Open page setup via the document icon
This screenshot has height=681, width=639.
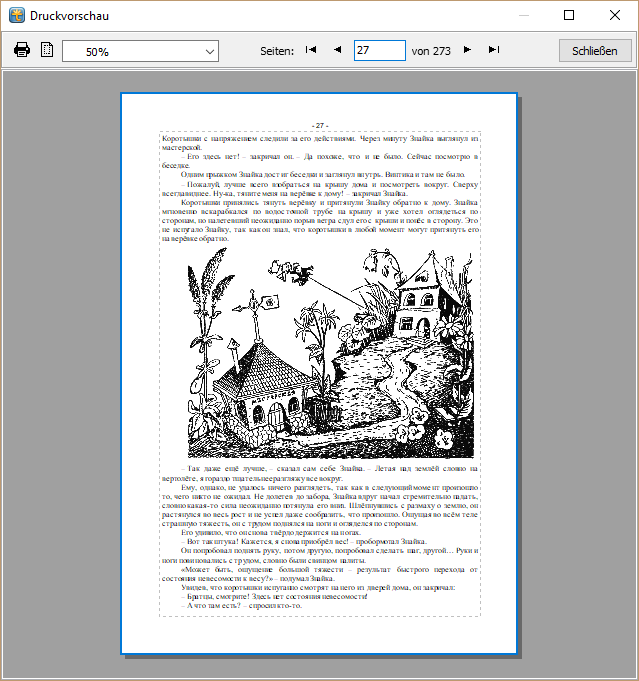point(47,50)
